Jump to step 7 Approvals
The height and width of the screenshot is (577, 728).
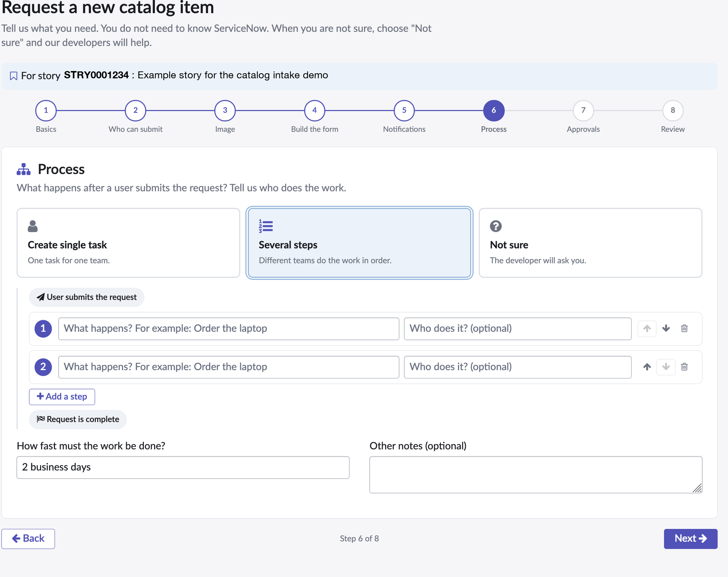click(x=583, y=110)
